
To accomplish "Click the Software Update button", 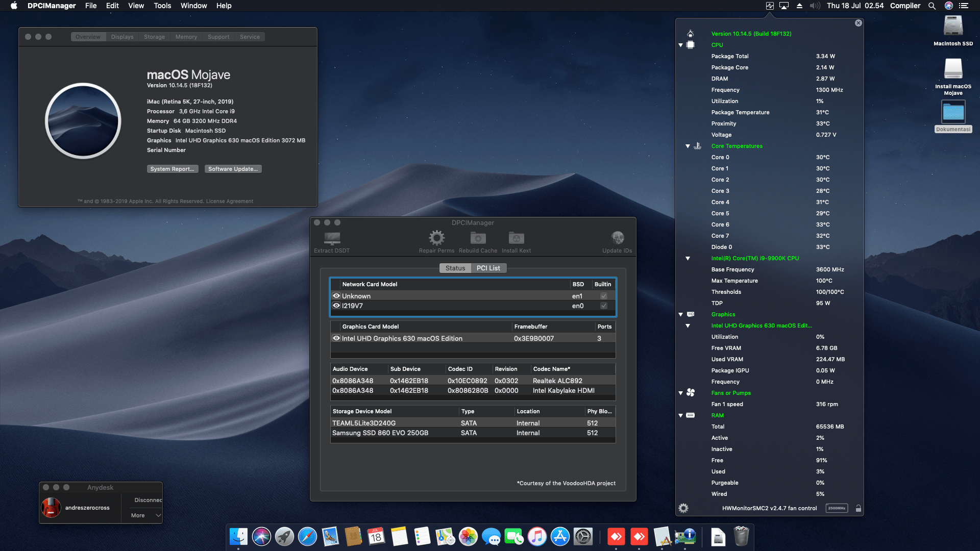I will 233,169.
